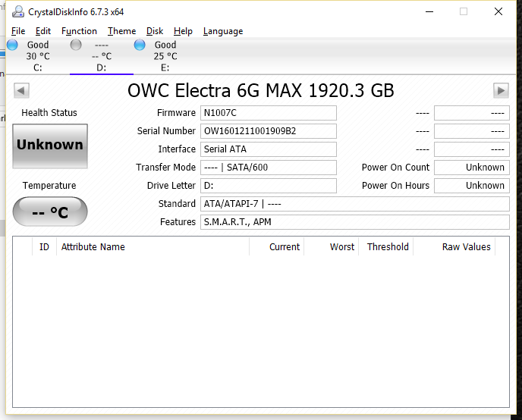
Task: Click the Raw Values column header
Action: coord(454,246)
